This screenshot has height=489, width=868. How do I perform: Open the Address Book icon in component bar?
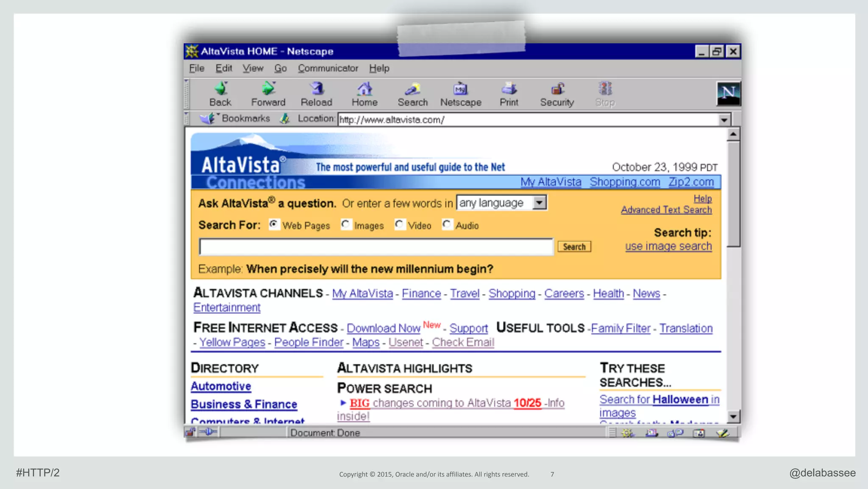[699, 433]
